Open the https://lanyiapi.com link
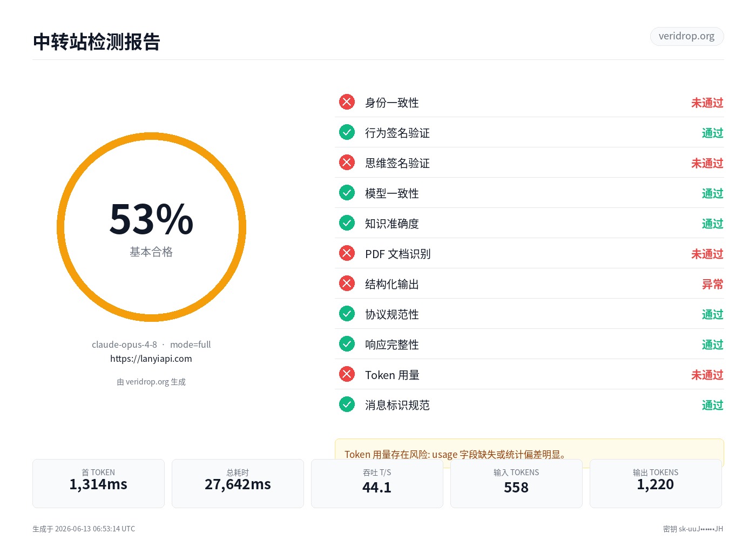 point(151,359)
